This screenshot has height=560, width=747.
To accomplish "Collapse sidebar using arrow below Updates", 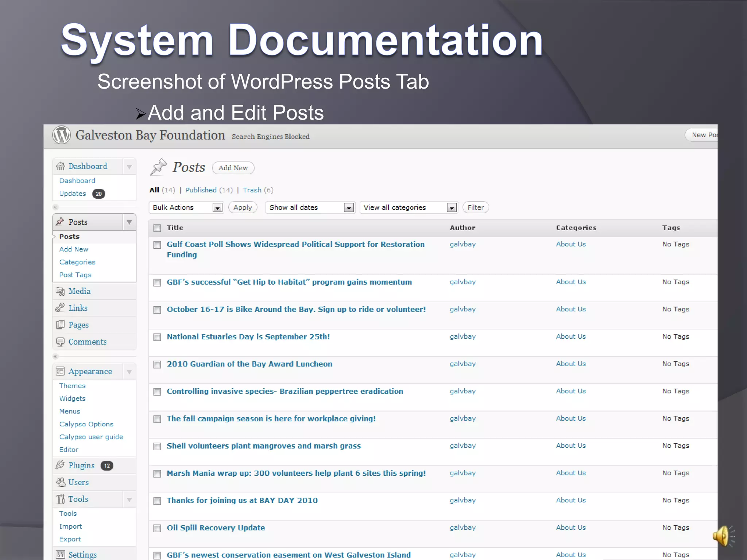I will (x=55, y=207).
